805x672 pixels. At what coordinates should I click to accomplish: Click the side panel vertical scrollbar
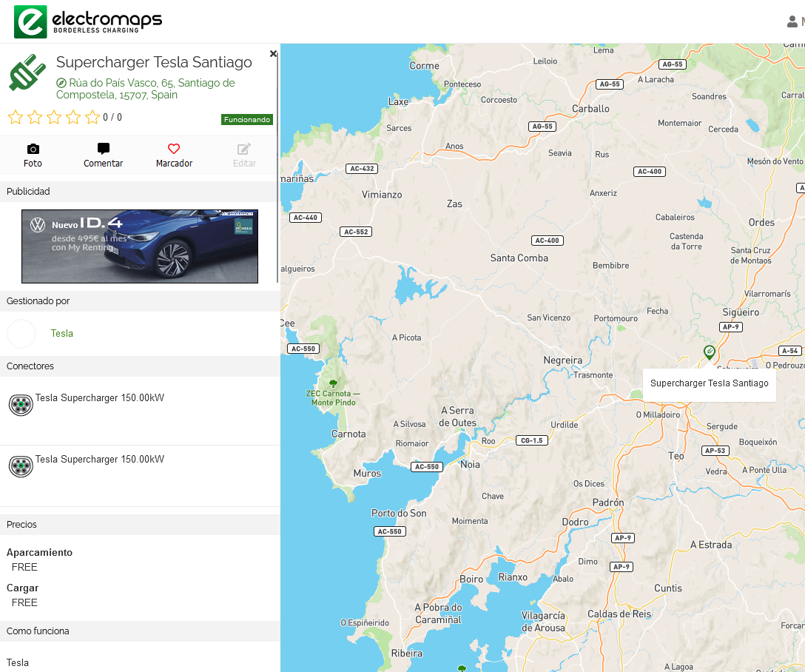[277, 167]
